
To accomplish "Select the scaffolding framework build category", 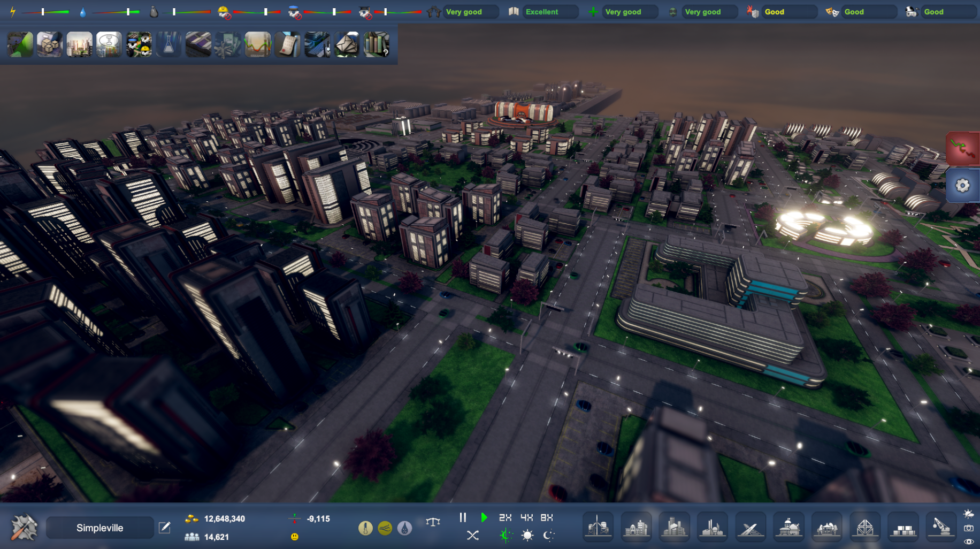I will 865,527.
